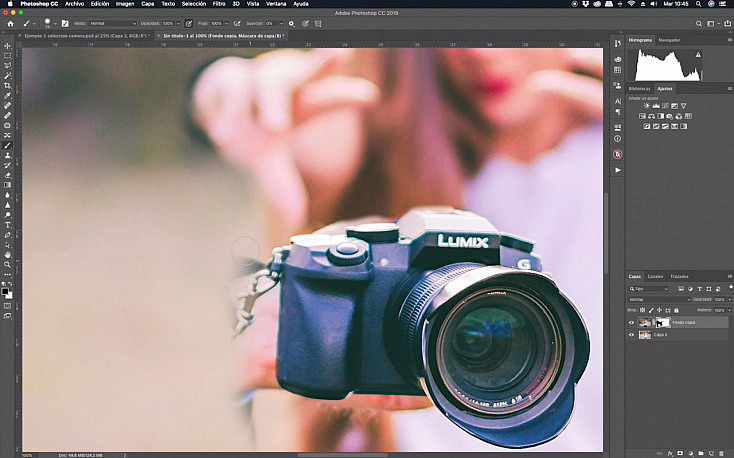Switch to the Navegador tab
734x458 pixels.
(669, 40)
